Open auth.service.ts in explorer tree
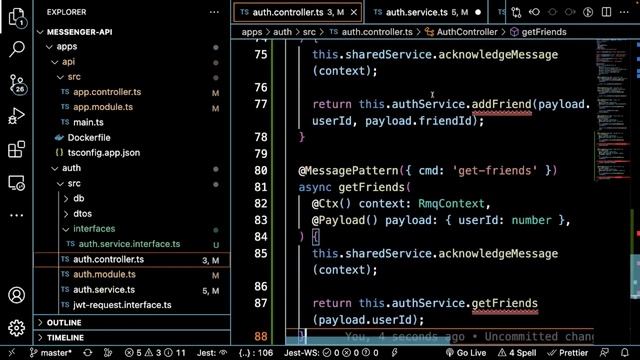Image resolution: width=640 pixels, height=360 pixels. pos(104,290)
